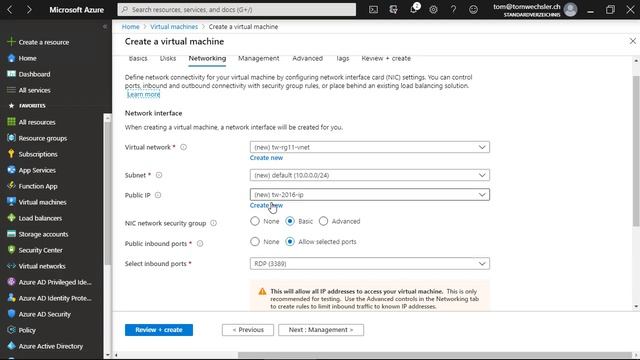Open Home in the sidebar
Viewport: 640px width, 360px height.
pyautogui.click(x=27, y=58)
